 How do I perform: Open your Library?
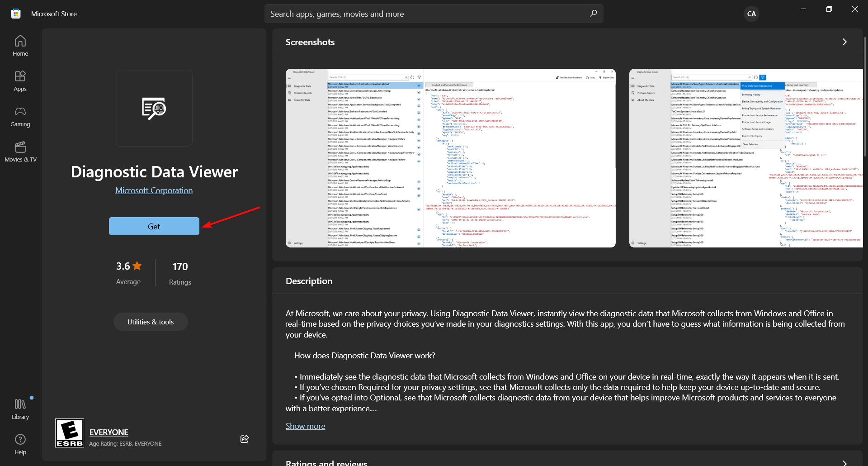point(20,409)
